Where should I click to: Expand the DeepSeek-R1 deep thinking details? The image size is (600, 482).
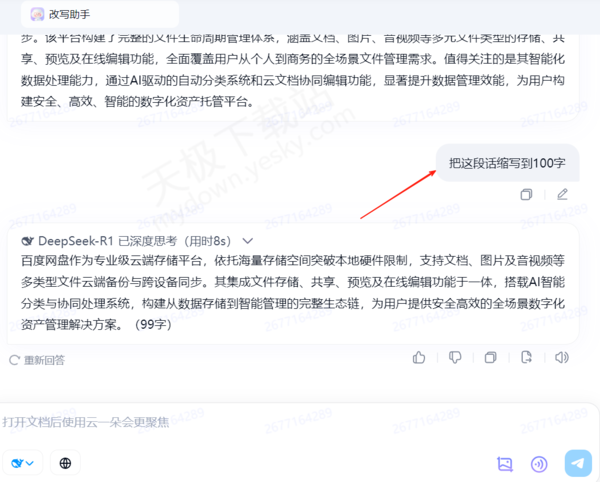point(248,241)
